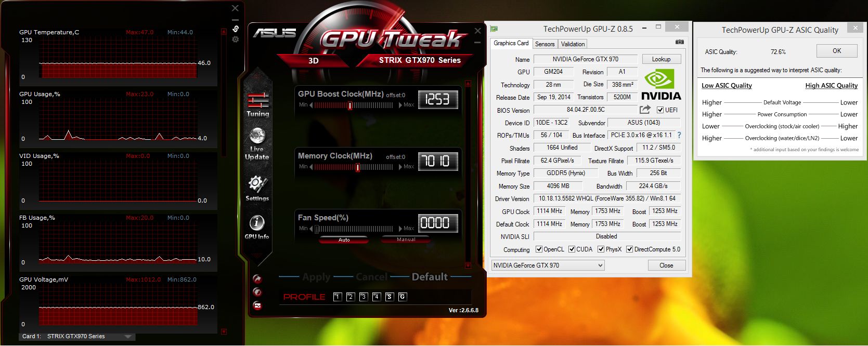Set fan speed mode to Auto
The image size is (868, 346).
344,239
